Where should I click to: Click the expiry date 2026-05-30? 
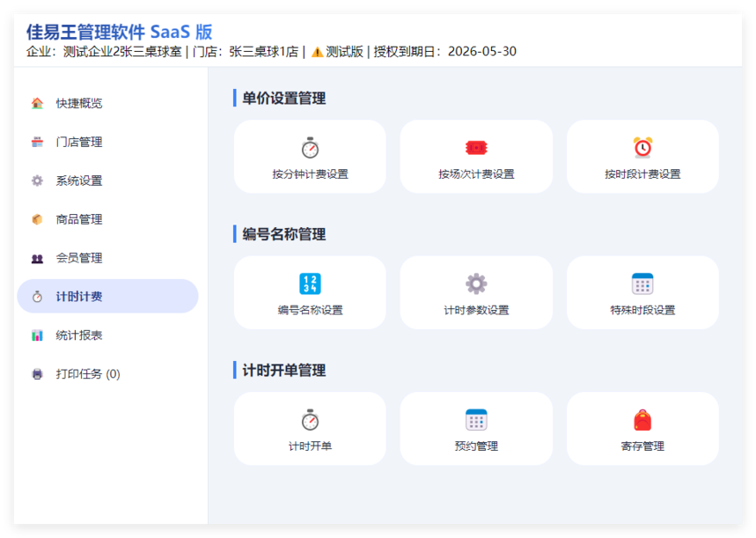click(482, 52)
